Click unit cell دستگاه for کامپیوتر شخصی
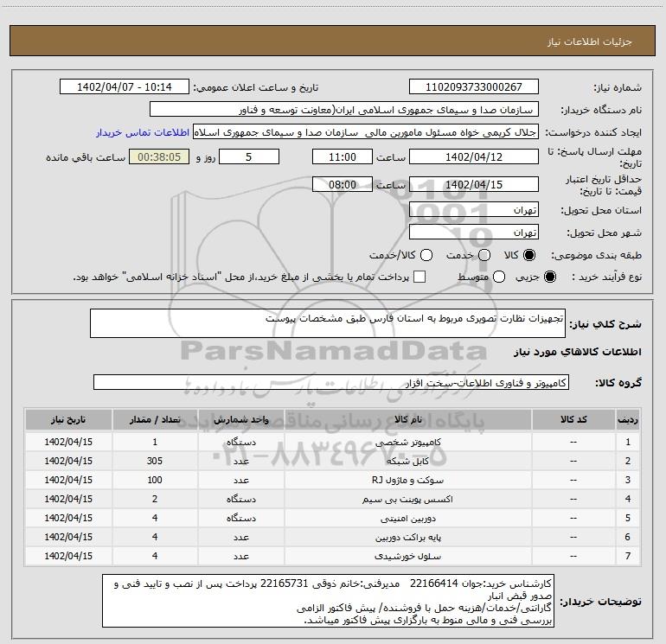Viewport: 666px width, 644px height. [x=240, y=442]
